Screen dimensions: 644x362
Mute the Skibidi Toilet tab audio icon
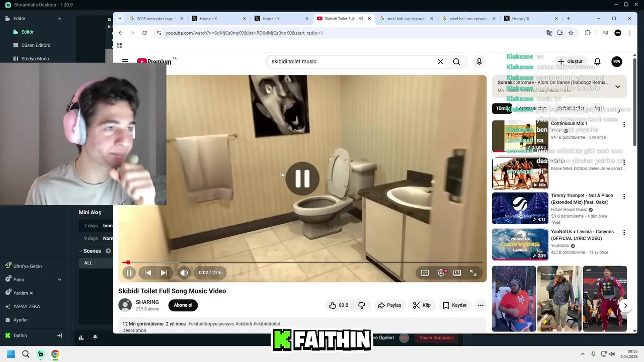click(x=361, y=19)
